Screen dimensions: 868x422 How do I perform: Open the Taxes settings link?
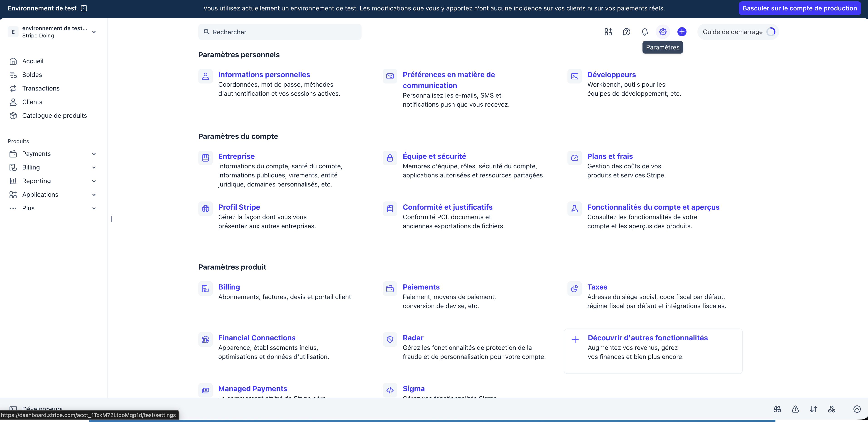point(597,287)
